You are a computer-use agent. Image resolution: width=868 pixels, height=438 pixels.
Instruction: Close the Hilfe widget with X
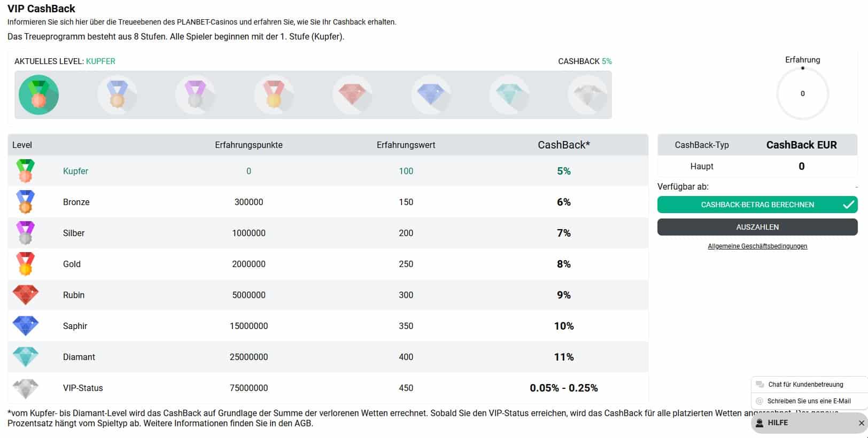coord(861,423)
